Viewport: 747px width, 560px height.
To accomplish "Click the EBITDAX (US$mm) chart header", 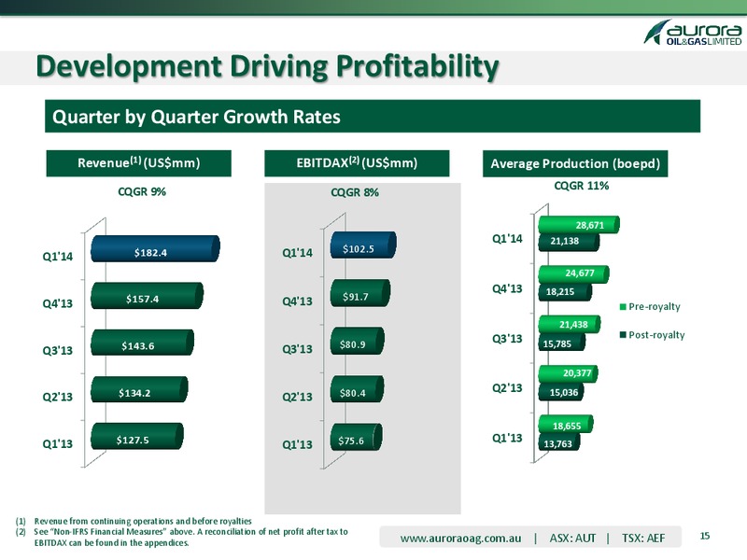I will (x=357, y=163).
